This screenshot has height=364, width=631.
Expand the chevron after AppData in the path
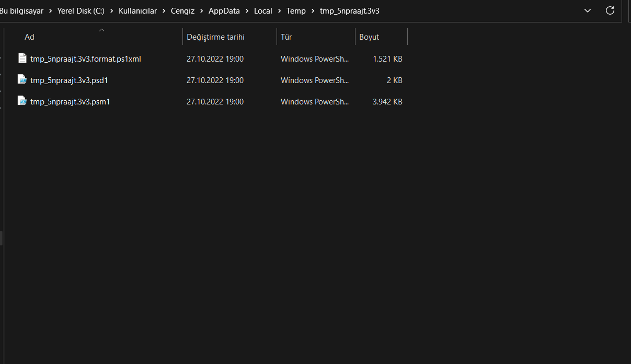(x=247, y=11)
